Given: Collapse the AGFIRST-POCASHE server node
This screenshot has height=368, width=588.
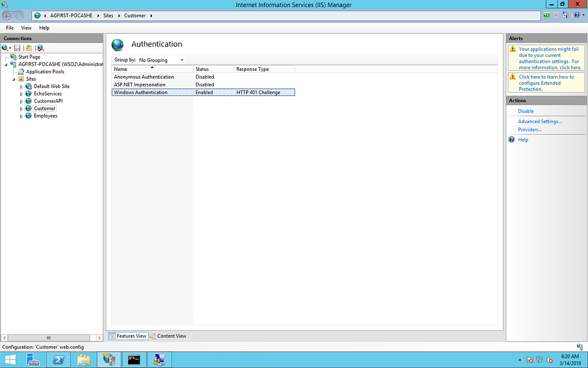Looking at the screenshot, I should point(6,64).
